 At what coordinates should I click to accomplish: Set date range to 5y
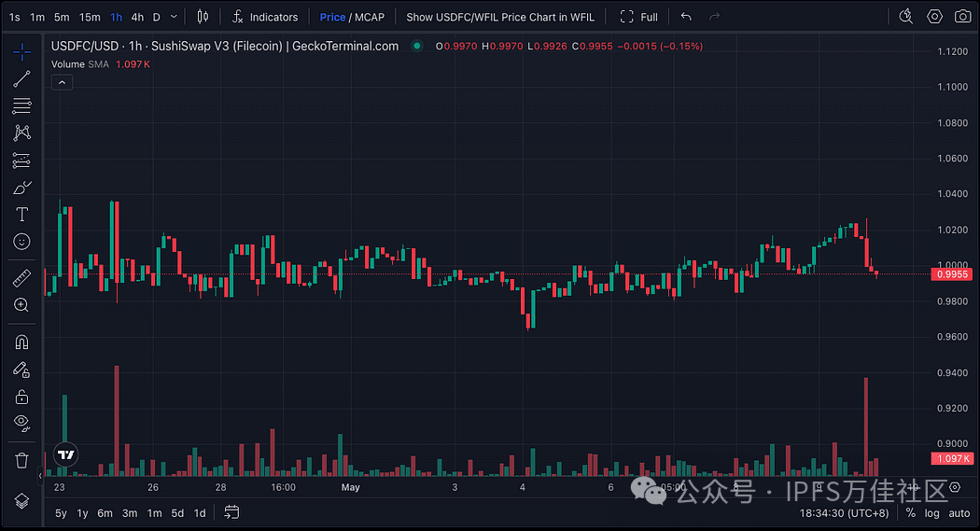pos(61,513)
